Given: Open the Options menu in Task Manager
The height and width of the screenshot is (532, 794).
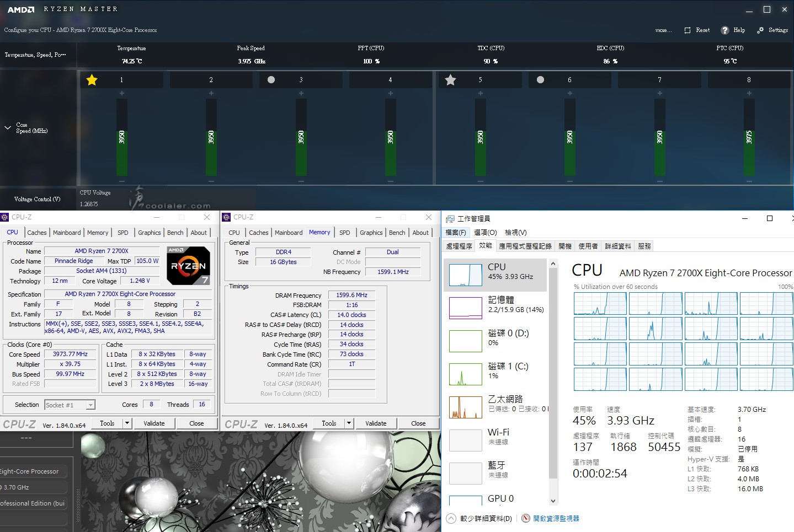Looking at the screenshot, I should click(486, 232).
